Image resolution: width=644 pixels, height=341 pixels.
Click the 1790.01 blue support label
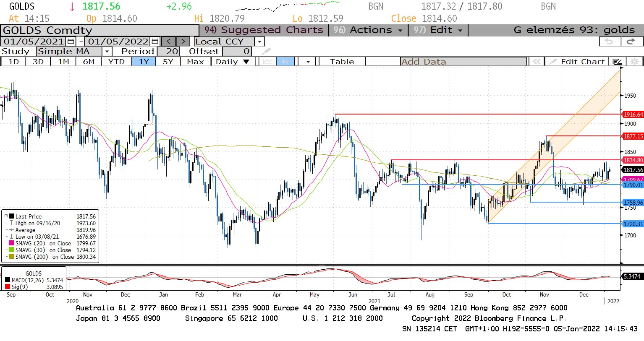633,185
